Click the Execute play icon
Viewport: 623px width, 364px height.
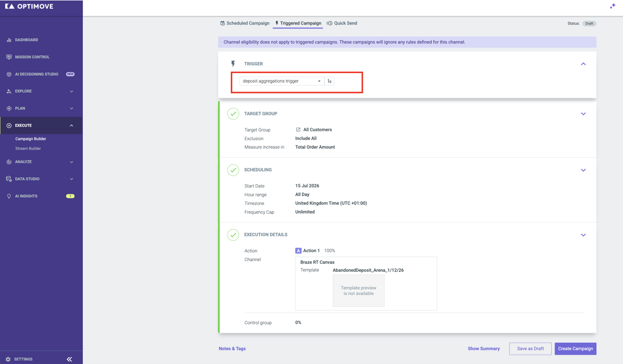pyautogui.click(x=9, y=126)
